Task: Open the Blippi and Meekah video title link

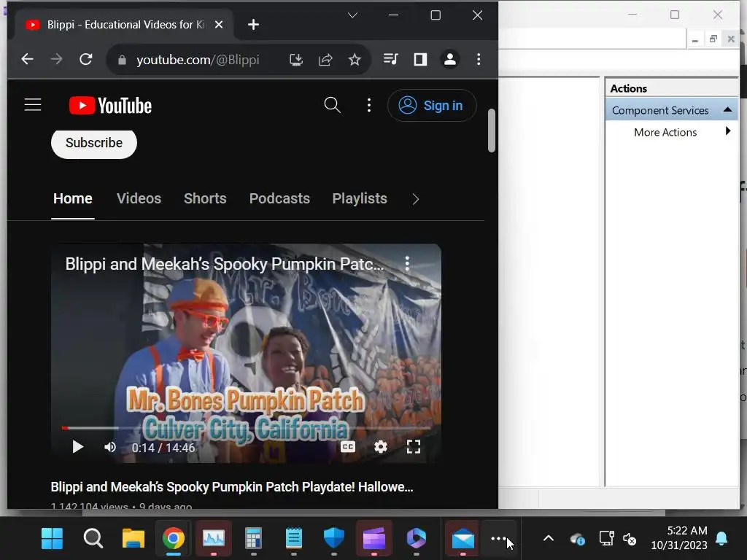Action: (232, 486)
